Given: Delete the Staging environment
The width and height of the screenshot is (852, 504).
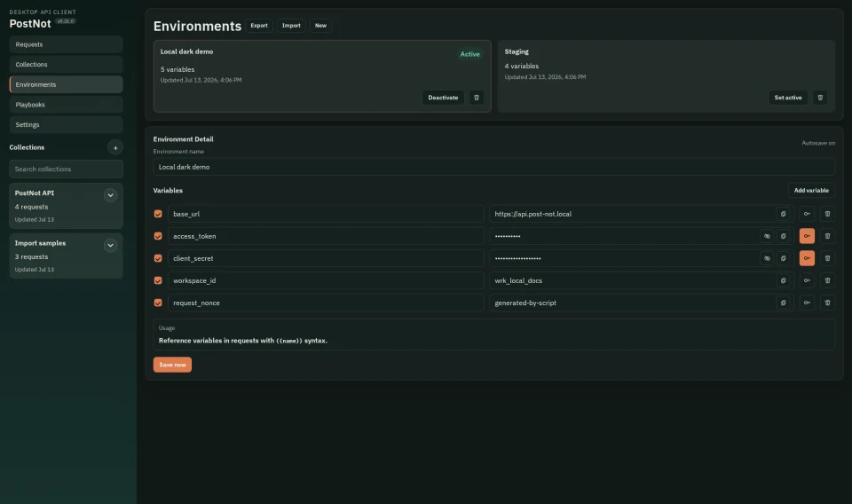Looking at the screenshot, I should 820,98.
